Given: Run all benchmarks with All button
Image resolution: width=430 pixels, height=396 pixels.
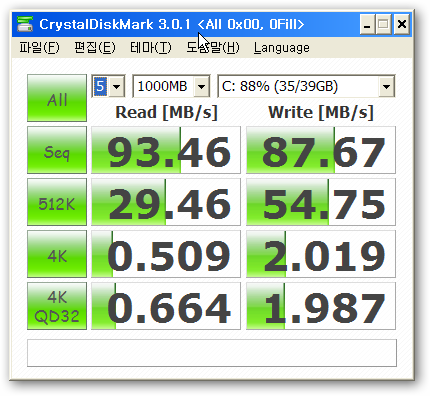Looking at the screenshot, I should coord(57,98).
